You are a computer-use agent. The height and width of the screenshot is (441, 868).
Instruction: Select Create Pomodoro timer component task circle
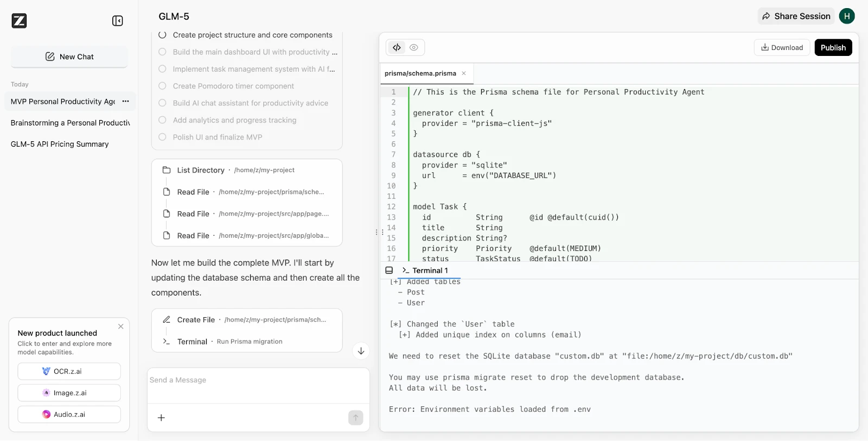162,86
